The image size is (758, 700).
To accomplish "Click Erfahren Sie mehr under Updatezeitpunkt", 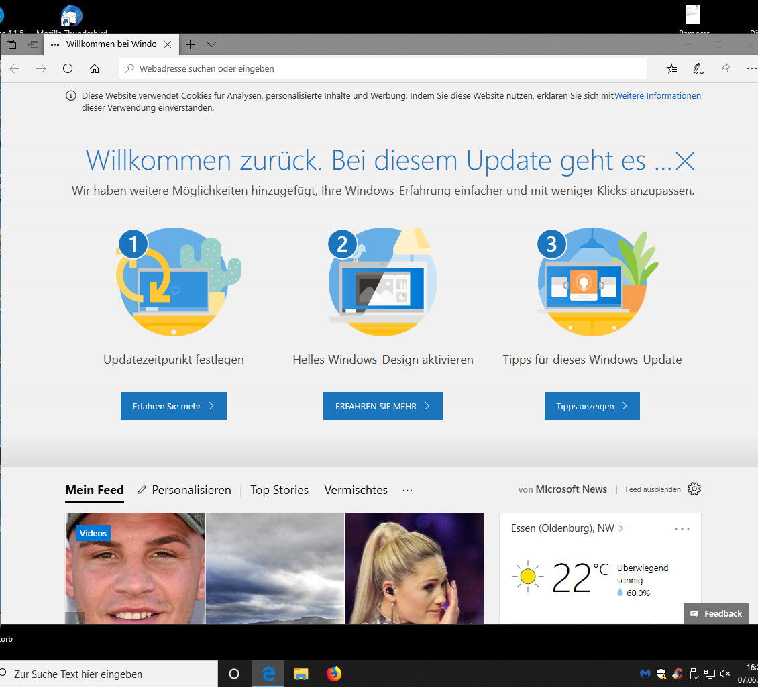I will [x=174, y=406].
